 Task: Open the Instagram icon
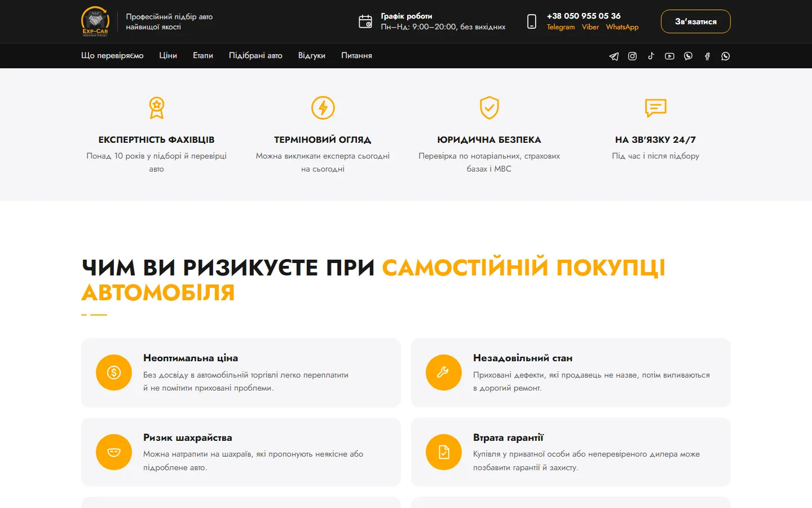pyautogui.click(x=633, y=56)
